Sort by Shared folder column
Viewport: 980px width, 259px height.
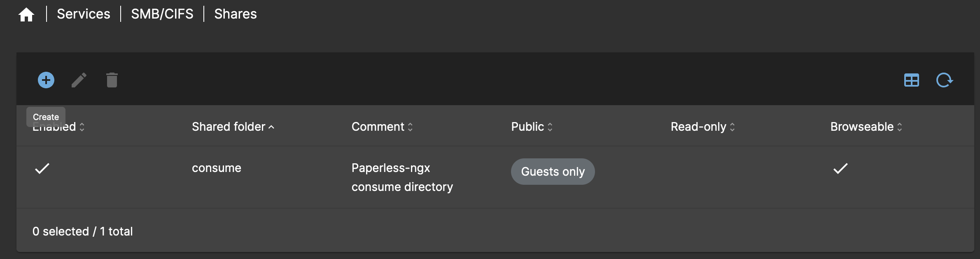[x=233, y=127]
